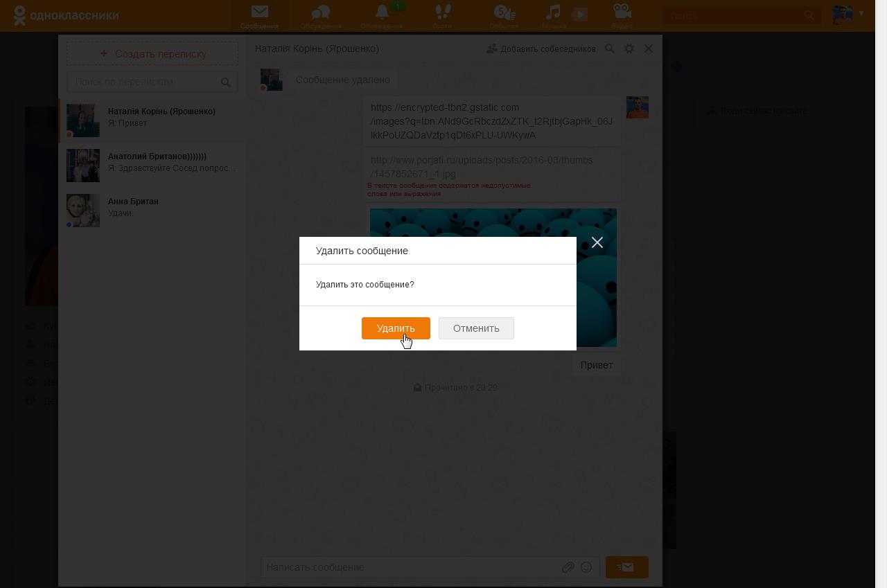Open conversation with Анна Британ
The height and width of the screenshot is (588, 887).
tap(152, 211)
